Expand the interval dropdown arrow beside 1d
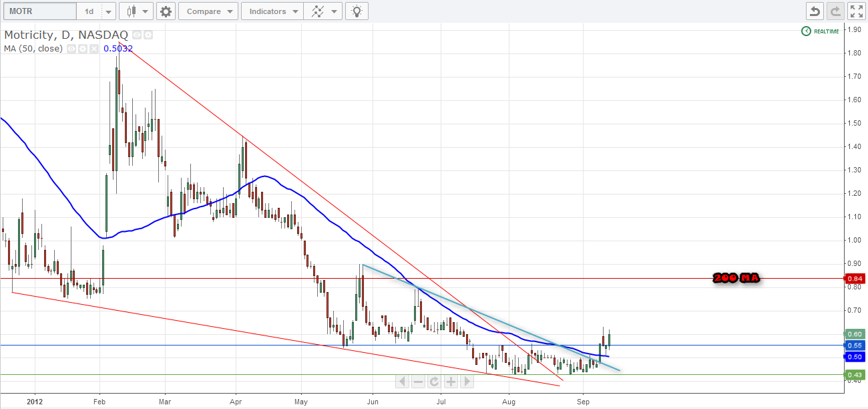Image resolution: width=868 pixels, height=409 pixels. (x=108, y=11)
